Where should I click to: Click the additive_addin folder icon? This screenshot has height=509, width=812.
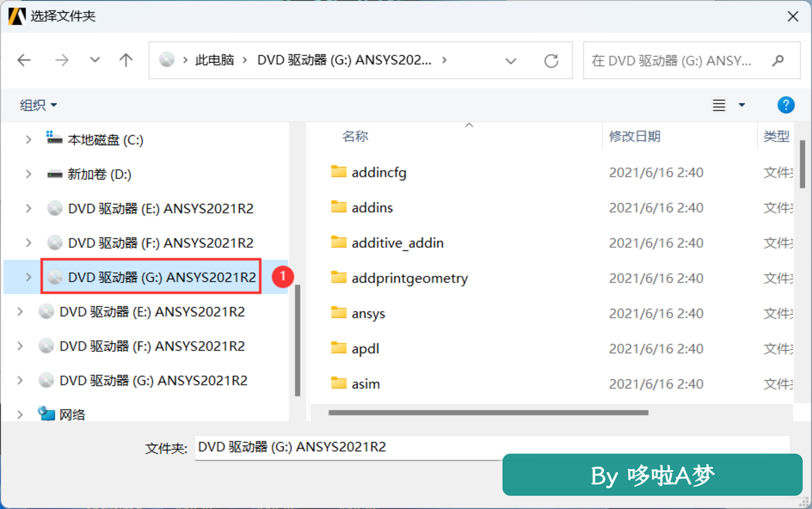click(x=338, y=242)
